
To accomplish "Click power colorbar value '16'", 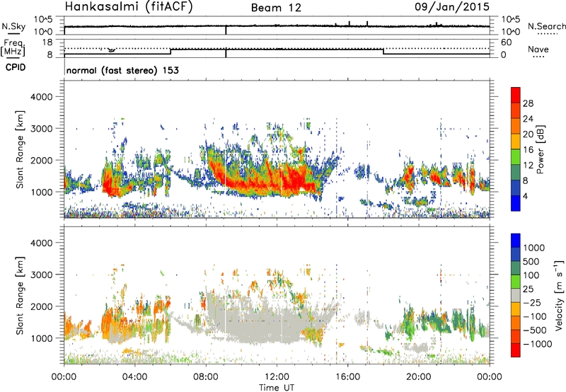I will [528, 150].
